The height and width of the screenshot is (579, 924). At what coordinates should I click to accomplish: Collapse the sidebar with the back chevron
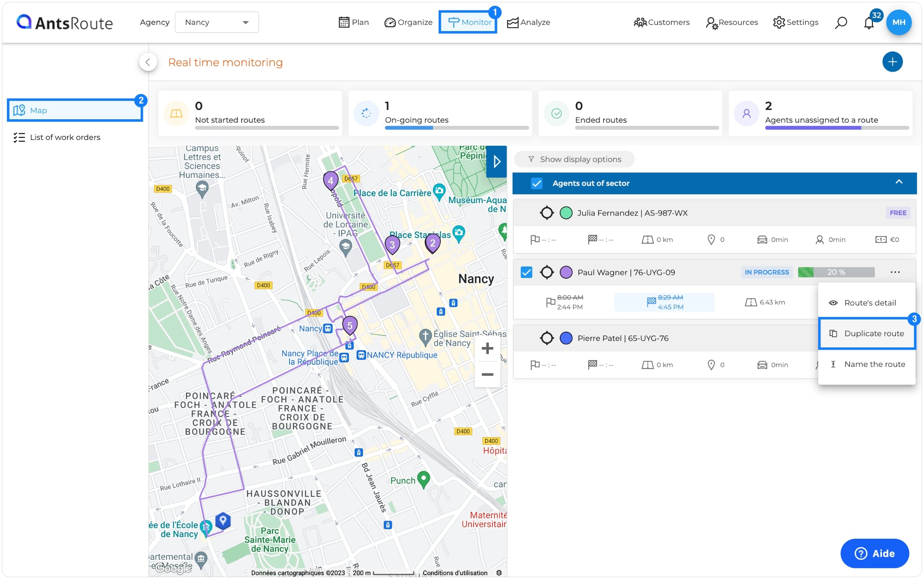[x=148, y=62]
